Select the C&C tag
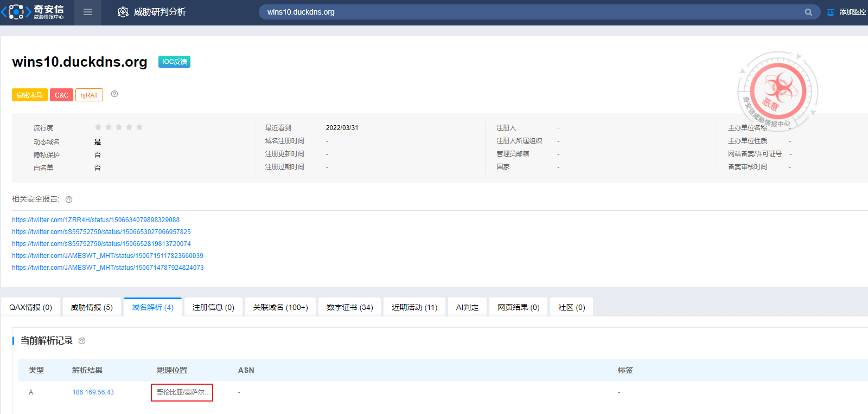The image size is (868, 414). (x=61, y=95)
